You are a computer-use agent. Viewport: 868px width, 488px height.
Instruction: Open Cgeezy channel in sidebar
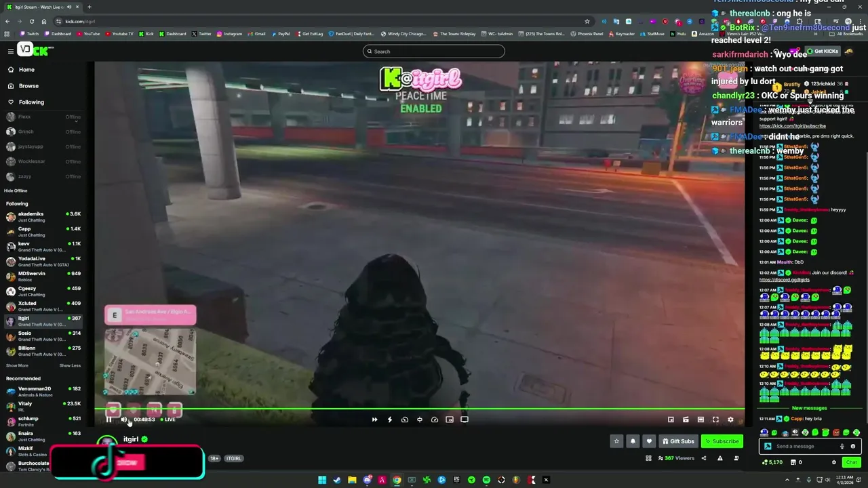43,291
